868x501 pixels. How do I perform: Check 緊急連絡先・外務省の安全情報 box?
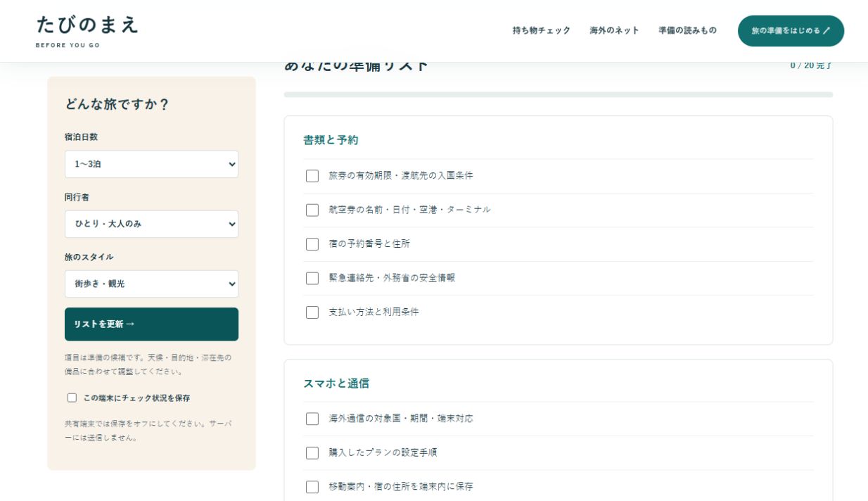click(312, 278)
